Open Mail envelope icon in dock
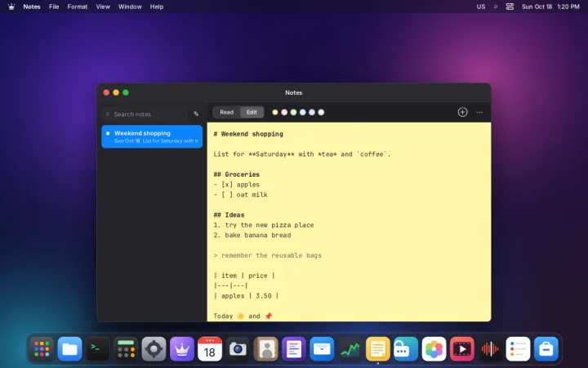588x368 pixels. (322, 349)
